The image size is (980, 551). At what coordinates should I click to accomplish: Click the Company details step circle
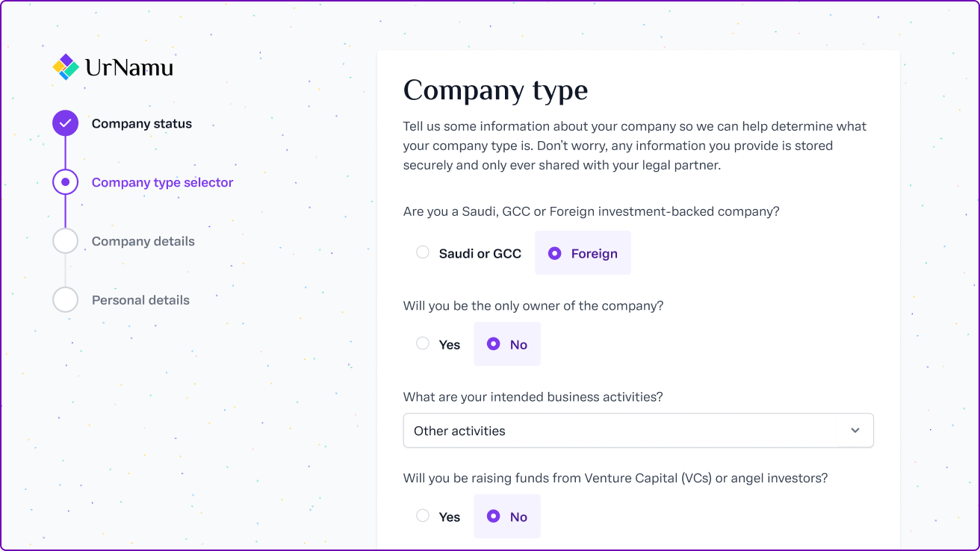(x=66, y=241)
